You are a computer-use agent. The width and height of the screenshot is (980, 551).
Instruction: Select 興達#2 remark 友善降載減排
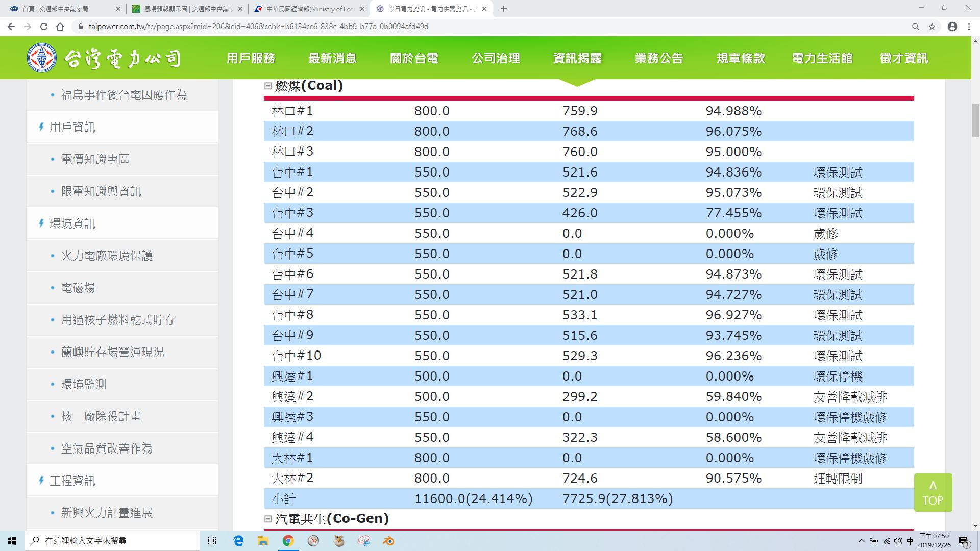click(850, 396)
